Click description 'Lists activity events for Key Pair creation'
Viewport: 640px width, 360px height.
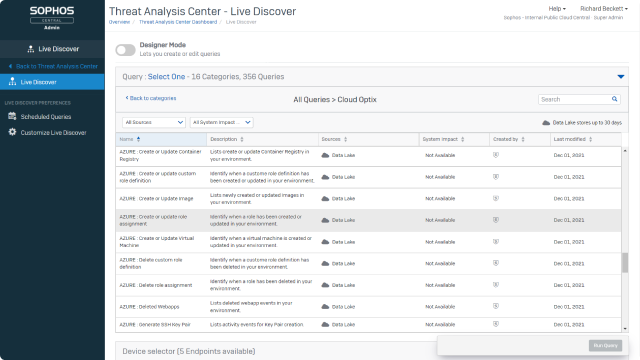(257, 325)
